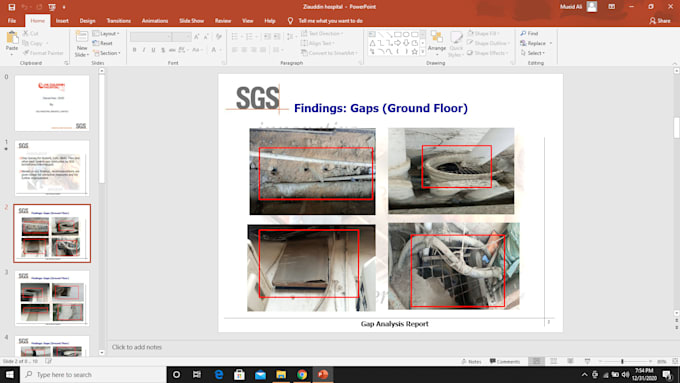Switch to the Design tab
The width and height of the screenshot is (680, 383).
coord(87,21)
